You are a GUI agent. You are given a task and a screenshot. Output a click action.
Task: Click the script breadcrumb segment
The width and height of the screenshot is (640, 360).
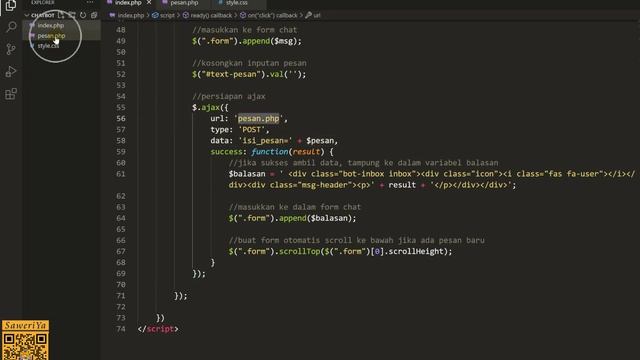click(167, 16)
